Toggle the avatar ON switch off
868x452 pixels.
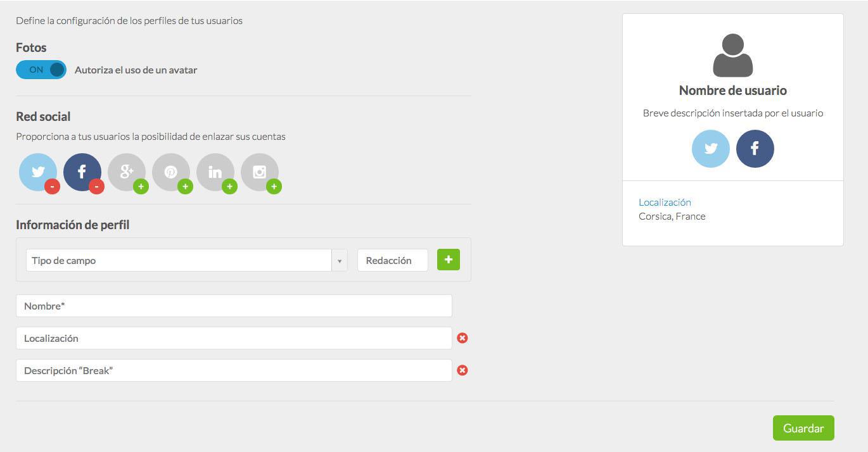(x=41, y=70)
